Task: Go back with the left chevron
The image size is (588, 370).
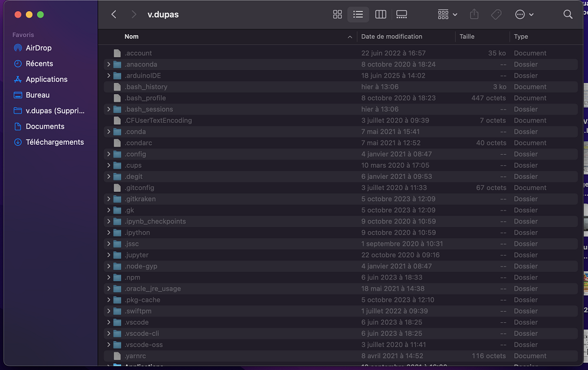Action: pos(114,15)
